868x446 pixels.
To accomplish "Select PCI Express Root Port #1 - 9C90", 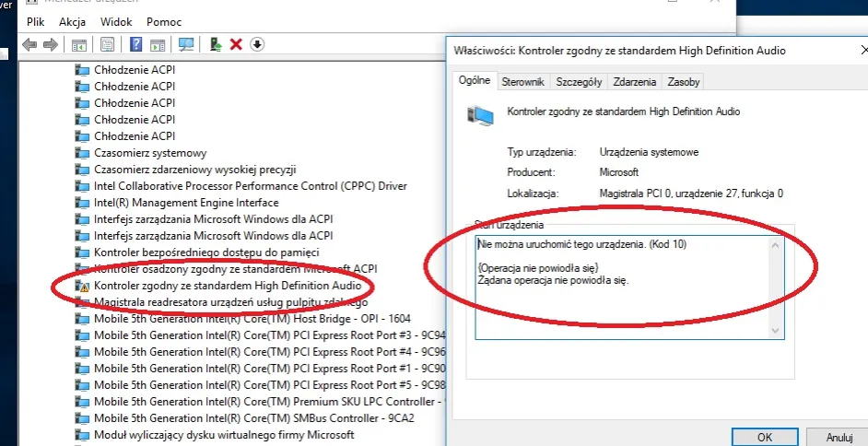I will [270, 369].
